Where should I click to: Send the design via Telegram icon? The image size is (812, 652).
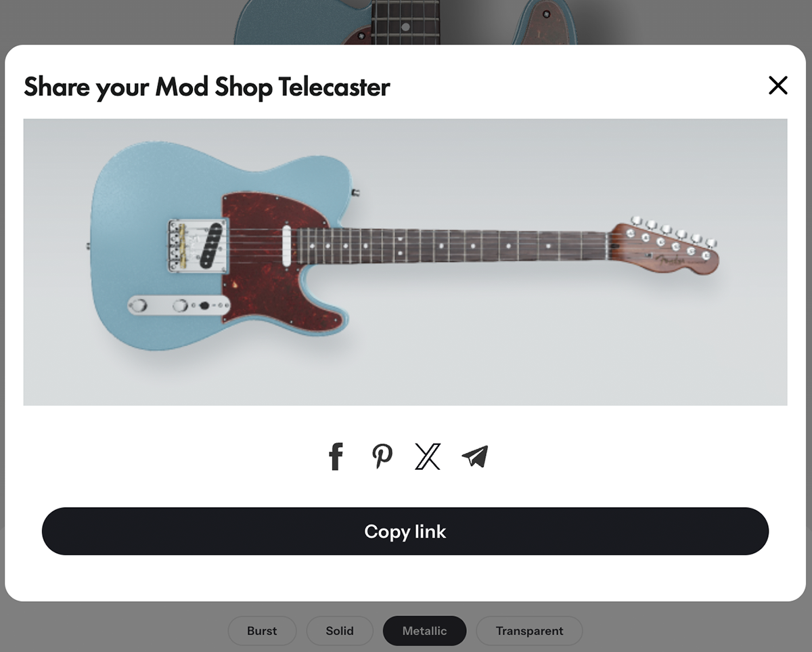click(x=475, y=456)
